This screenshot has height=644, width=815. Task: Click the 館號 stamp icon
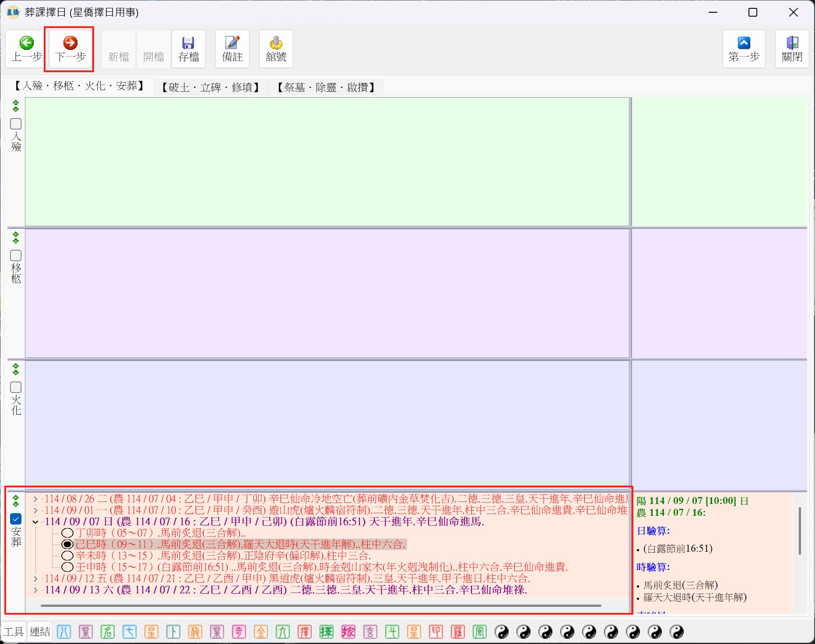coord(276,49)
